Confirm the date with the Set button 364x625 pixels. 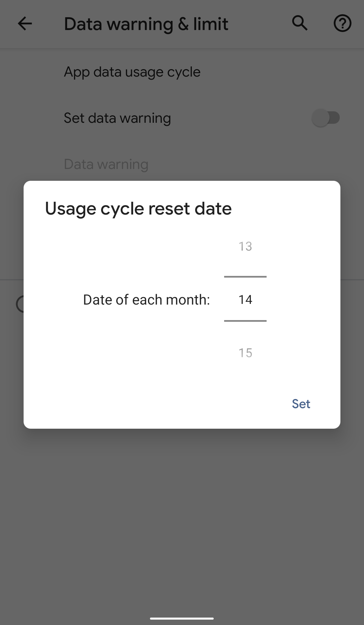point(301,404)
